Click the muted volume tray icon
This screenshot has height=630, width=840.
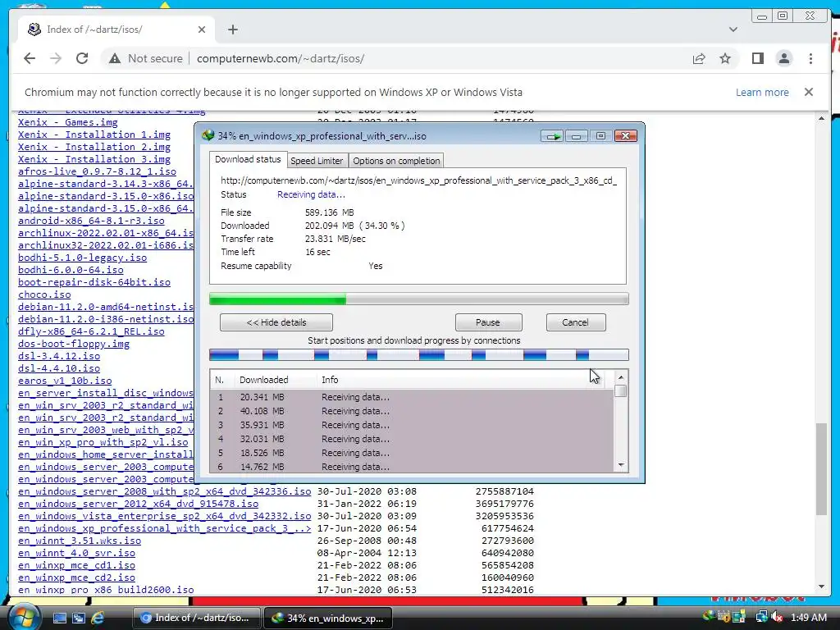pos(777,618)
